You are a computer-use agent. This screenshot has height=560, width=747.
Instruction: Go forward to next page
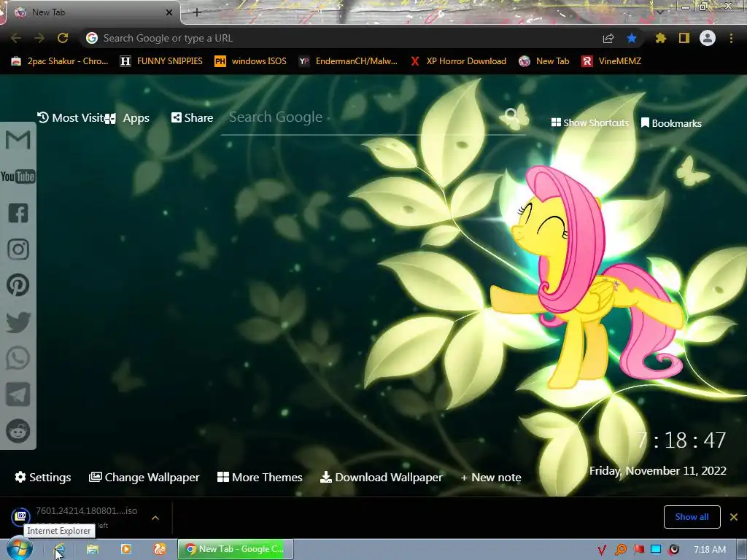point(39,38)
